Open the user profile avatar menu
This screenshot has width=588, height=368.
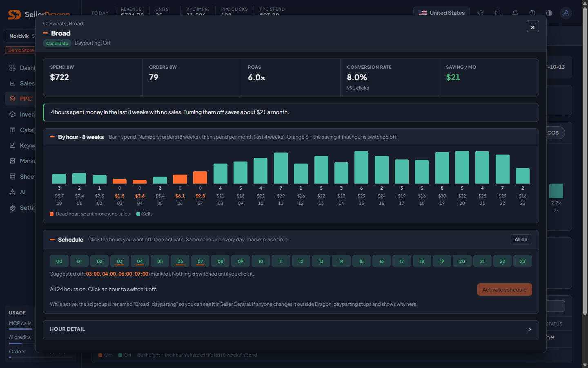coord(566,13)
